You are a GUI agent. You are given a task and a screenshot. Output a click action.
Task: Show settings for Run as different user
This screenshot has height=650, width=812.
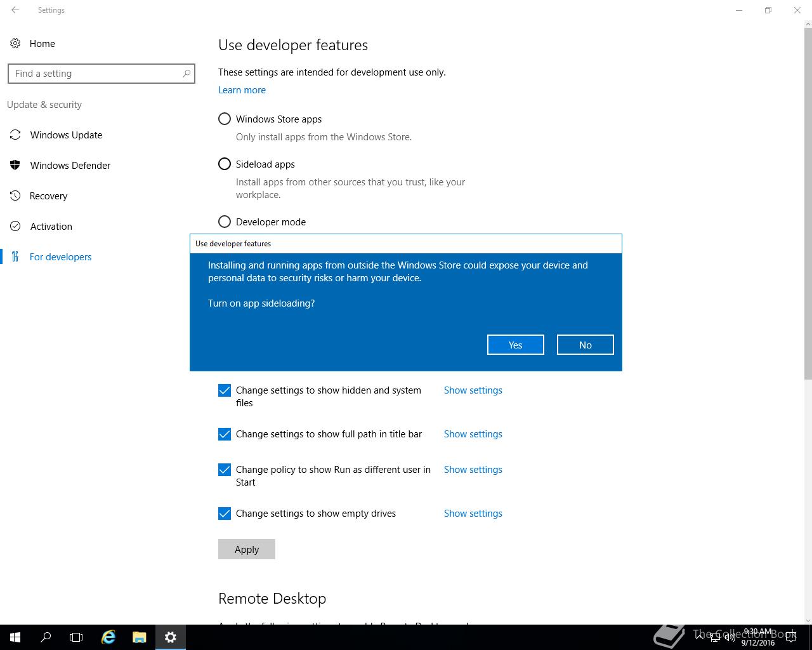pyautogui.click(x=473, y=470)
